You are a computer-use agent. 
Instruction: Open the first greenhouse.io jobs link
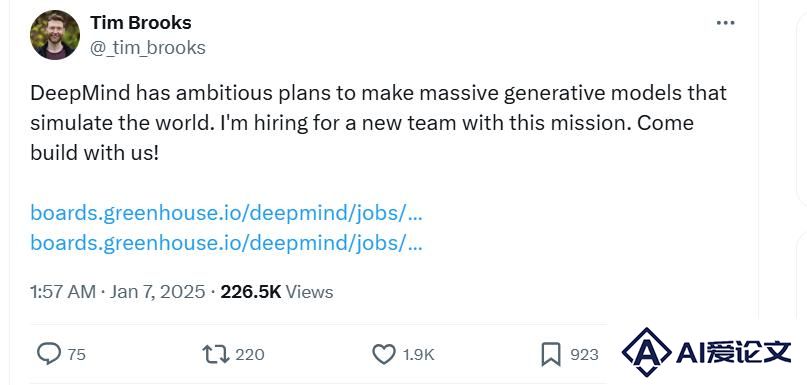pyautogui.click(x=226, y=213)
